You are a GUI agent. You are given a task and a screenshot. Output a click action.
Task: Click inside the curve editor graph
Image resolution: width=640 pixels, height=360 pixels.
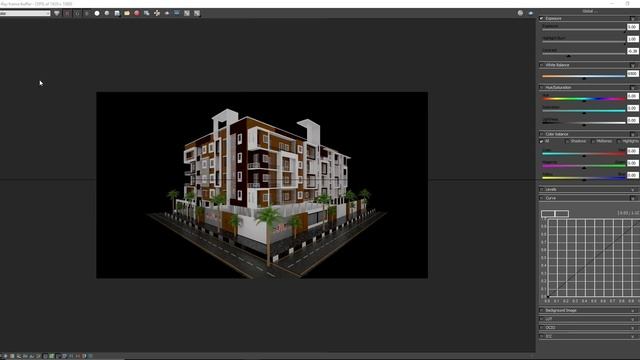pos(593,258)
